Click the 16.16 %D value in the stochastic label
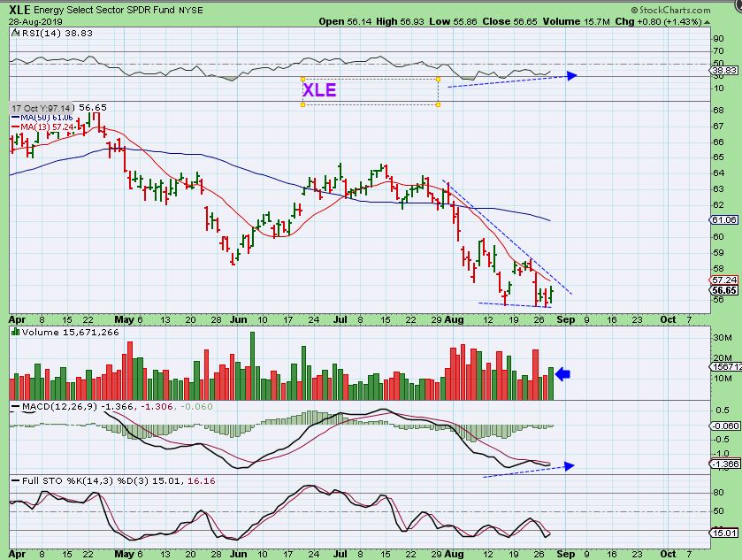742x560 pixels. [201, 481]
